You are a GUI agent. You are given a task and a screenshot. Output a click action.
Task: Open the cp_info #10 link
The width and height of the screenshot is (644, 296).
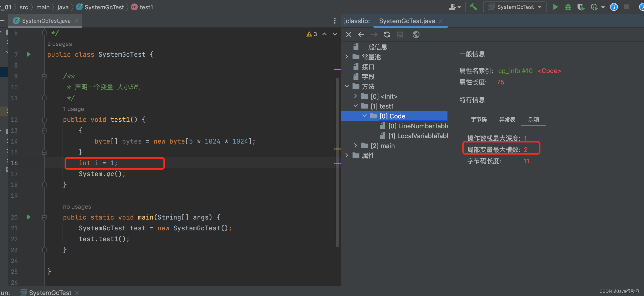tap(515, 71)
